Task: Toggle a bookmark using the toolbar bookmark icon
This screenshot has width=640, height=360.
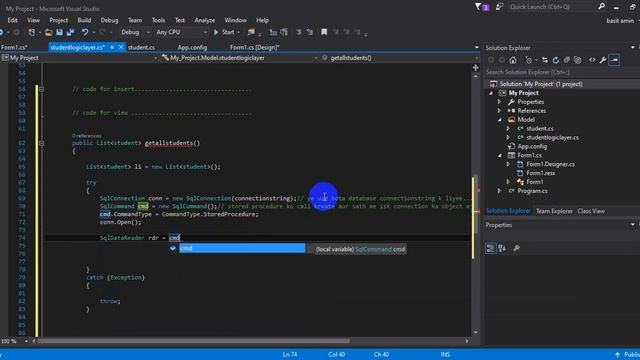Action: click(x=324, y=32)
